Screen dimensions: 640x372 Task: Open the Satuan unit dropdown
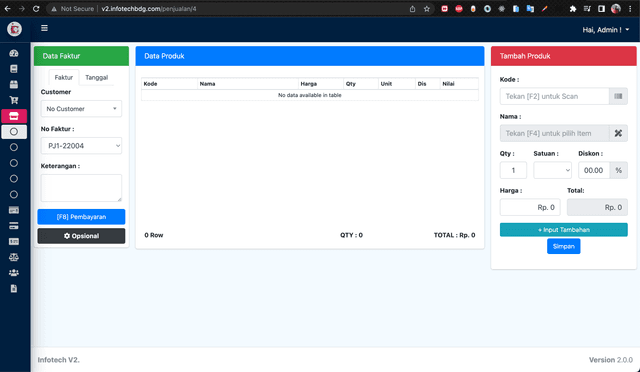(552, 170)
